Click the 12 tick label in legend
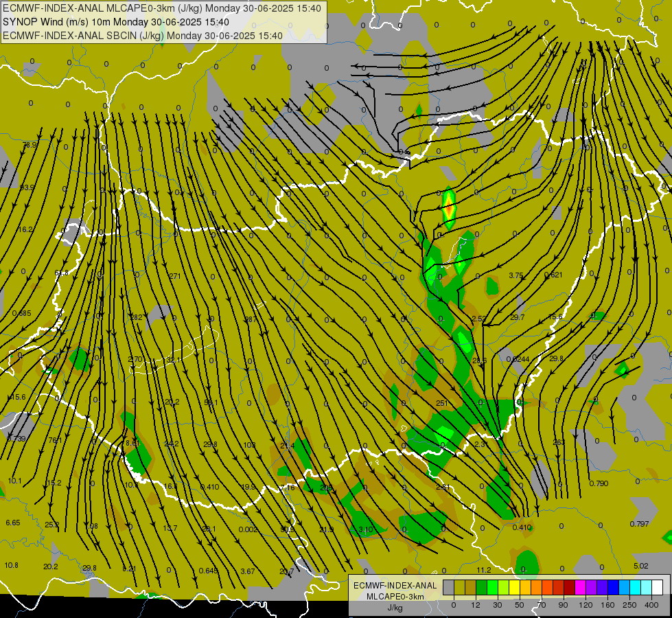Screen dimensions: 672x618 coord(476,605)
